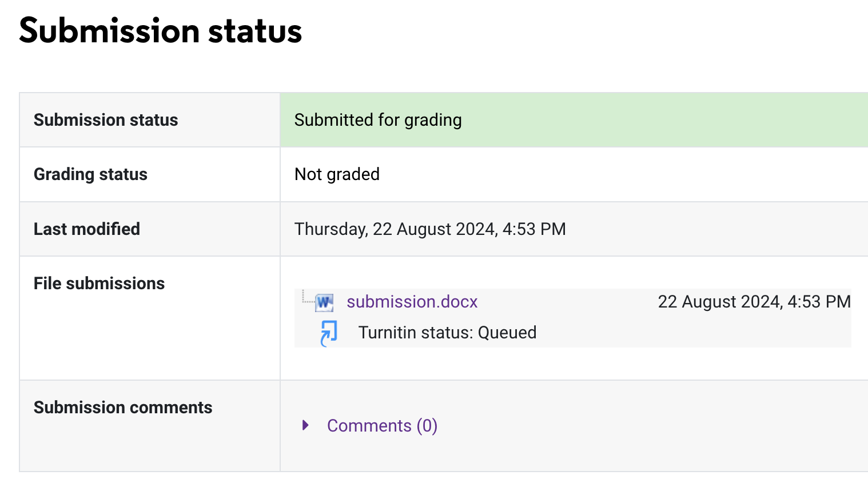Open the submission.docx file link
The width and height of the screenshot is (868, 487).
pyautogui.click(x=412, y=302)
